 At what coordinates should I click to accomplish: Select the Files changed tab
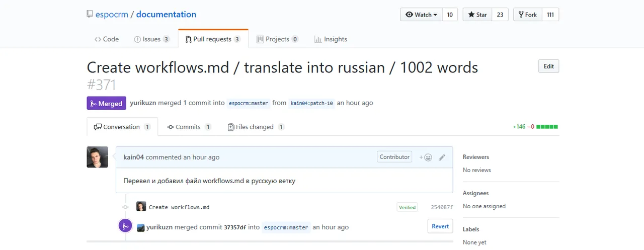click(x=256, y=127)
